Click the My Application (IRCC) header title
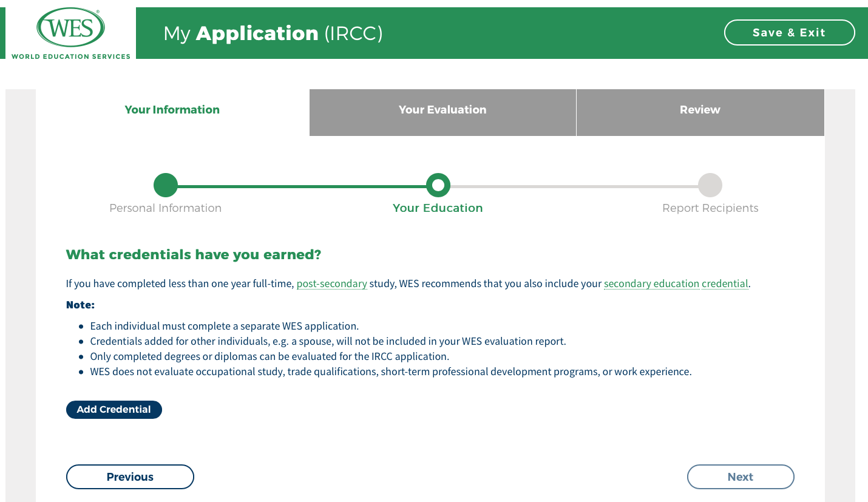 pos(273,33)
